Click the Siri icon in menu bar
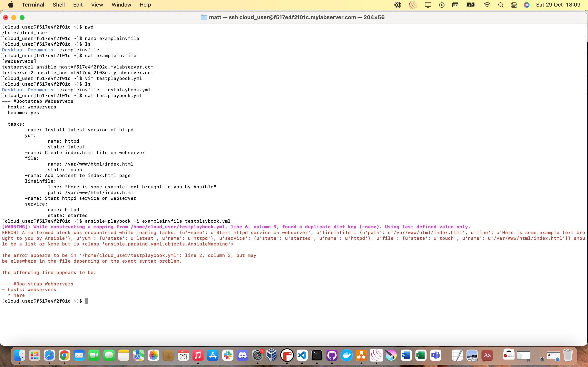The width and height of the screenshot is (588, 367). (x=527, y=5)
